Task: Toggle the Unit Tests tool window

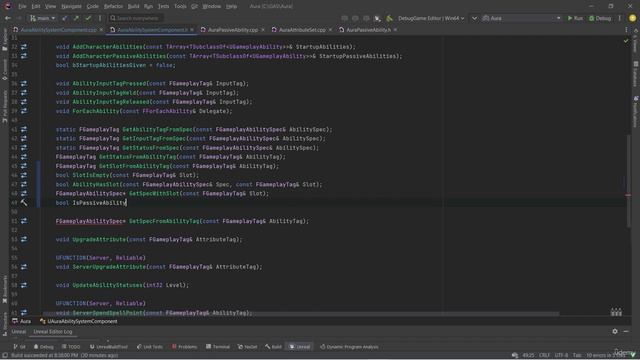Action: click(150, 347)
